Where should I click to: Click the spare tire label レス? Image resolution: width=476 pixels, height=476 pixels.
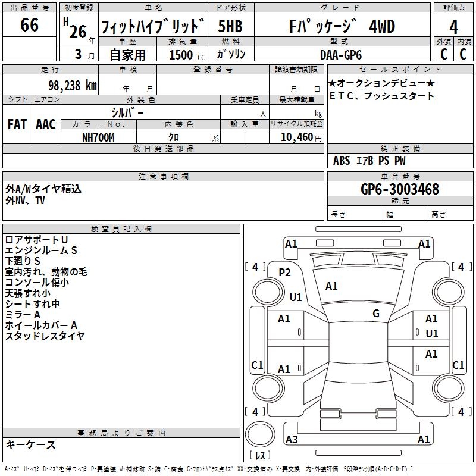[260, 455]
